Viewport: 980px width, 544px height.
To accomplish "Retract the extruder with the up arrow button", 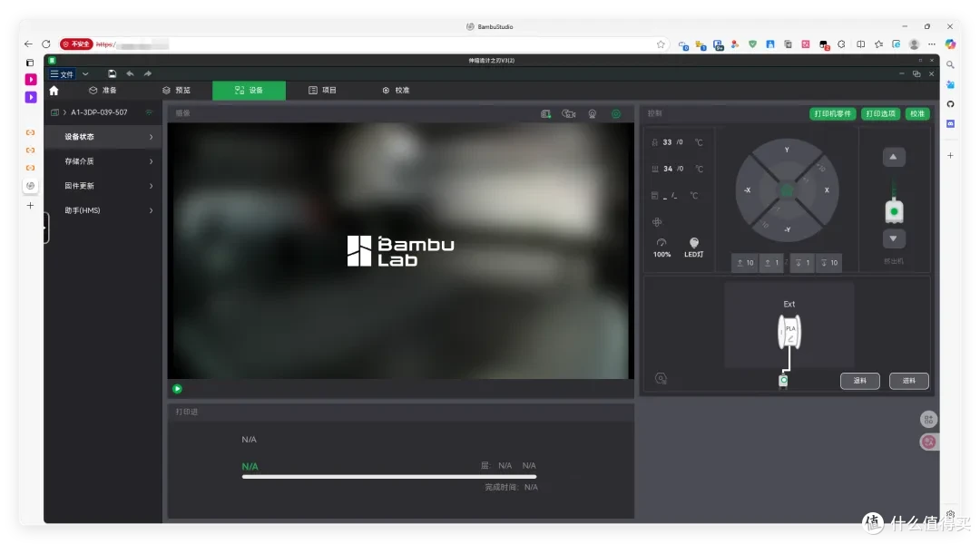I will tap(893, 157).
